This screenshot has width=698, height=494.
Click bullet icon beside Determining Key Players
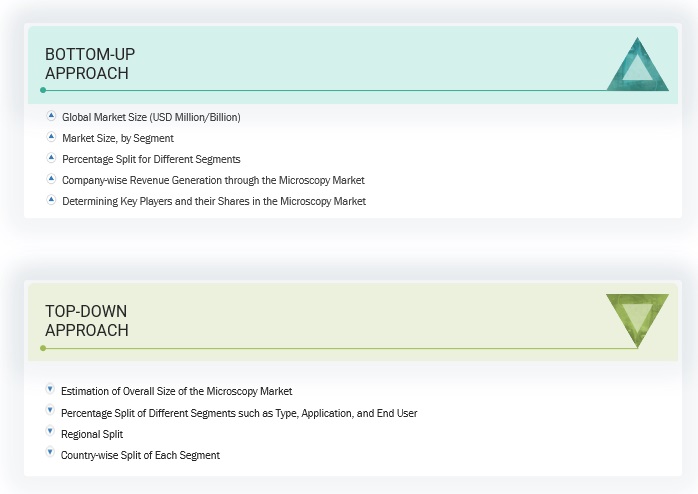tap(51, 200)
